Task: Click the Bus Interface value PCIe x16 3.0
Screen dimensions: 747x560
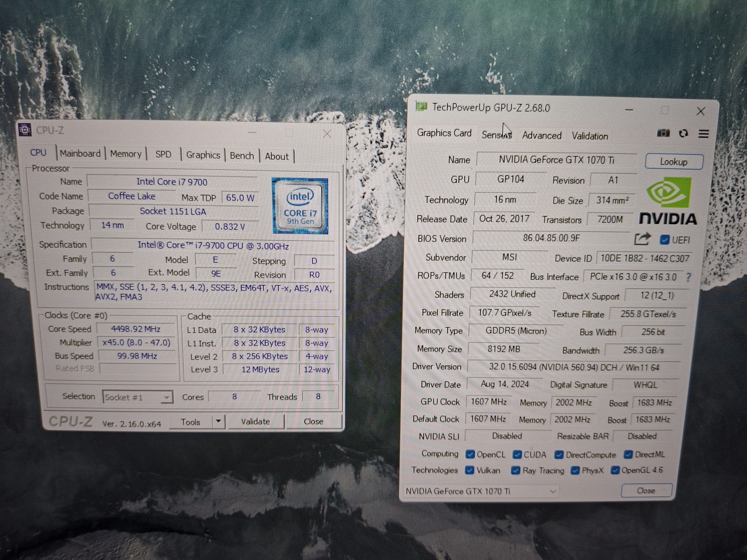Action: point(633,277)
